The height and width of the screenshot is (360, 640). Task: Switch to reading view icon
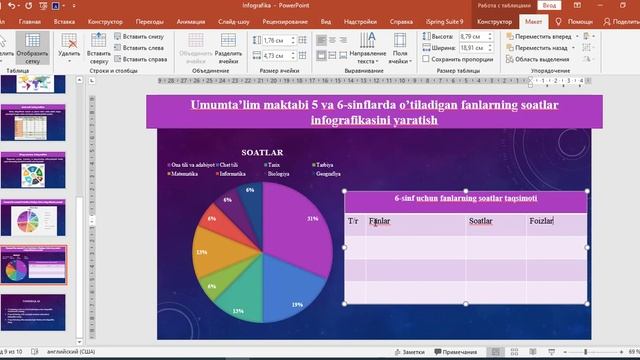point(533,352)
